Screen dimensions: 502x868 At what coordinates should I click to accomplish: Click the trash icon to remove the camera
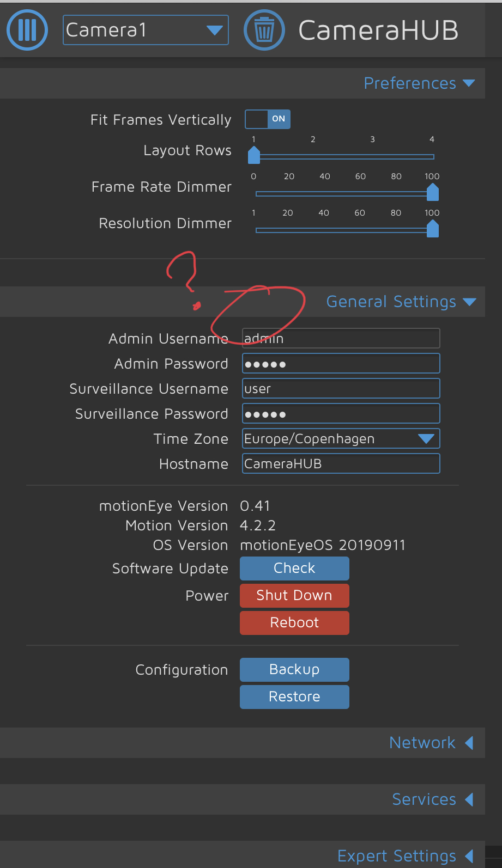coord(264,30)
